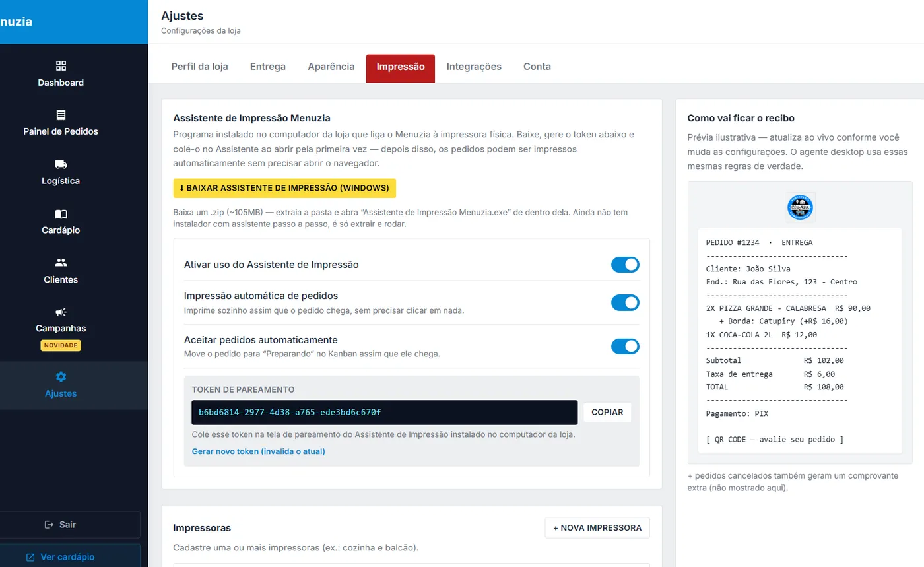Open the Integrações tab
924x567 pixels.
[x=474, y=67]
